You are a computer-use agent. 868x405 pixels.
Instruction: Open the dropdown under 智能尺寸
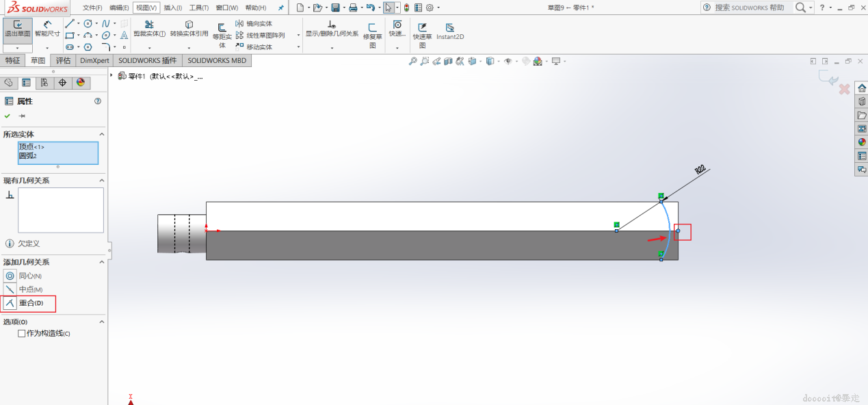pyautogui.click(x=47, y=49)
